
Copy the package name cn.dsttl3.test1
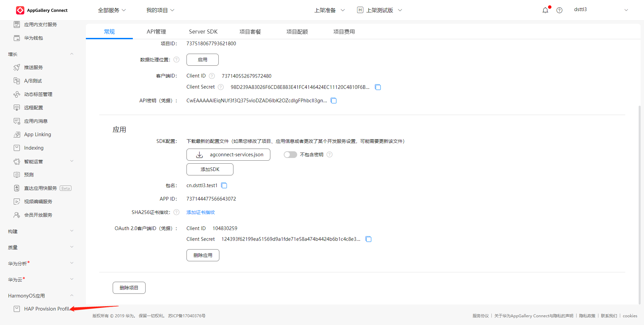(224, 185)
